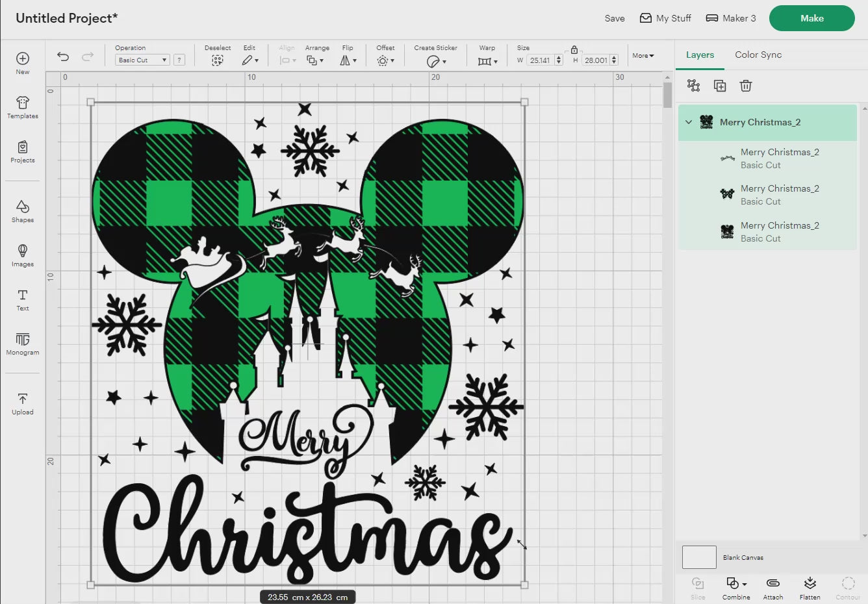Click the Height size field

(596, 60)
